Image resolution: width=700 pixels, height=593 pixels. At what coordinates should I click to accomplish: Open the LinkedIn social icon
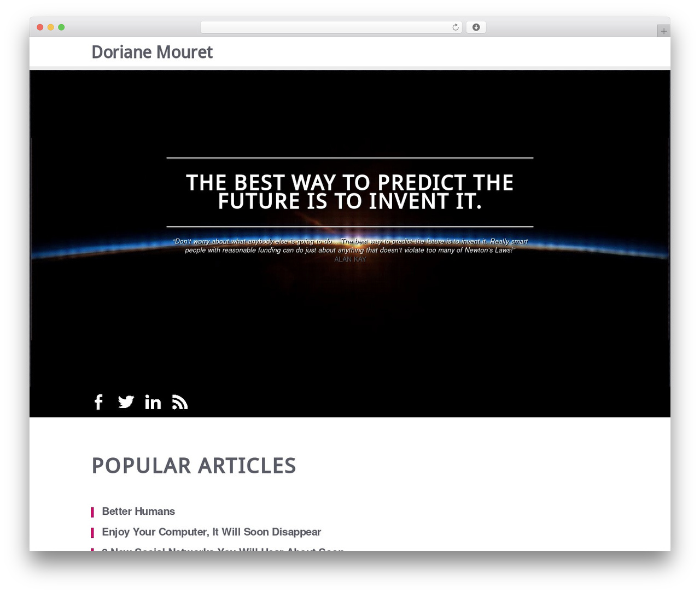153,402
